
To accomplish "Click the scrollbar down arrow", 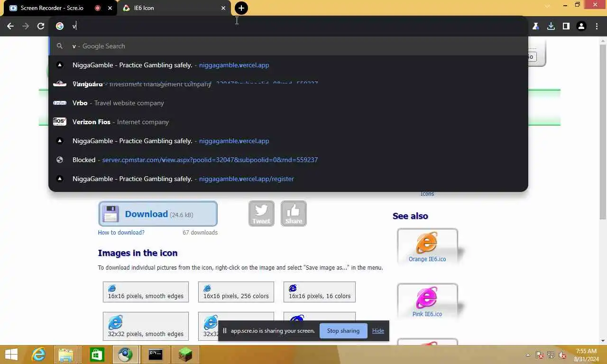I will click(x=603, y=340).
